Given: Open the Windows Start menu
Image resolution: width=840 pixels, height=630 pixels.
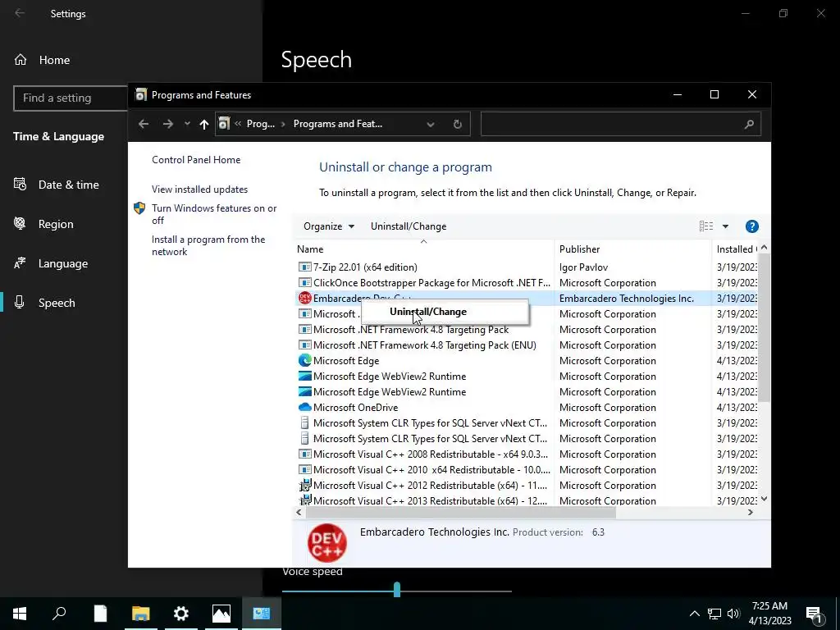Looking at the screenshot, I should [x=20, y=614].
